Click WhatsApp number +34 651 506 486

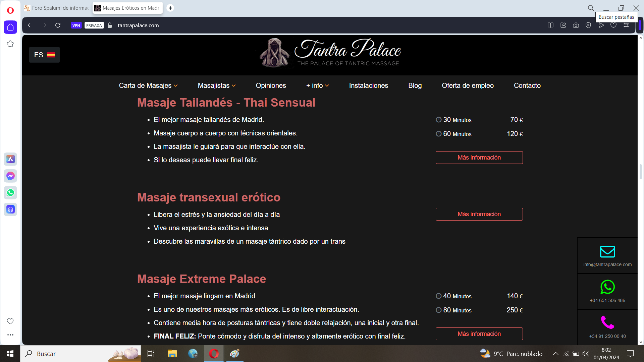coord(607,300)
